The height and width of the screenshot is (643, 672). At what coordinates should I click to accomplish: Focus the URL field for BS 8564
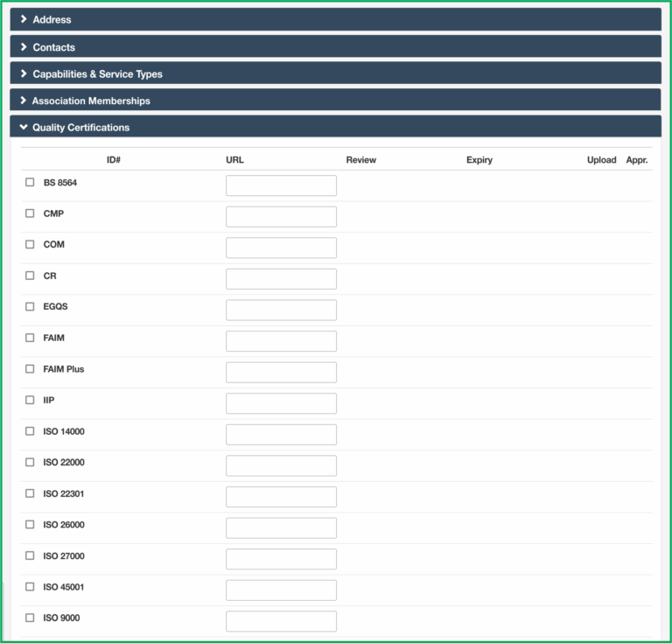pos(281,185)
